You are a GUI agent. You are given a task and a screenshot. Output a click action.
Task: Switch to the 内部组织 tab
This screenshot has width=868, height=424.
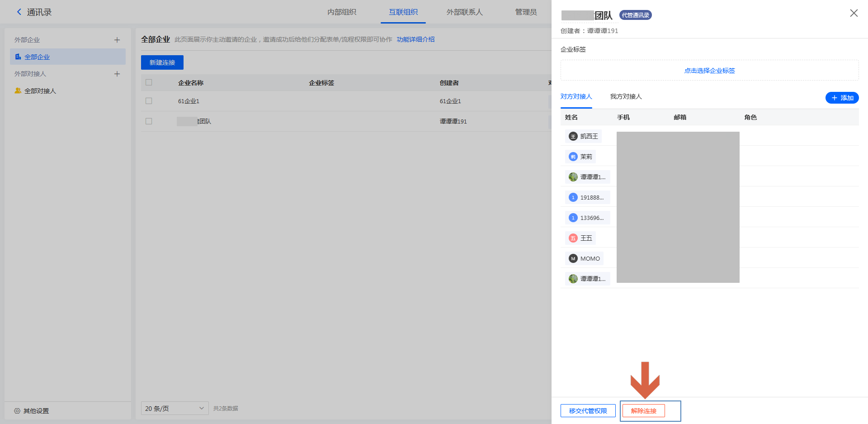[x=342, y=12]
